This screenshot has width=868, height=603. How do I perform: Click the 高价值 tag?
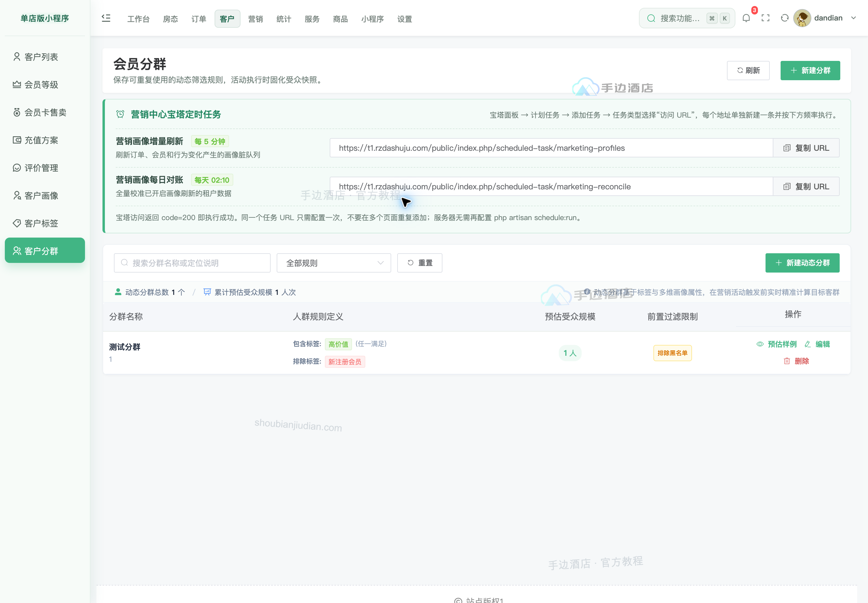(x=338, y=344)
